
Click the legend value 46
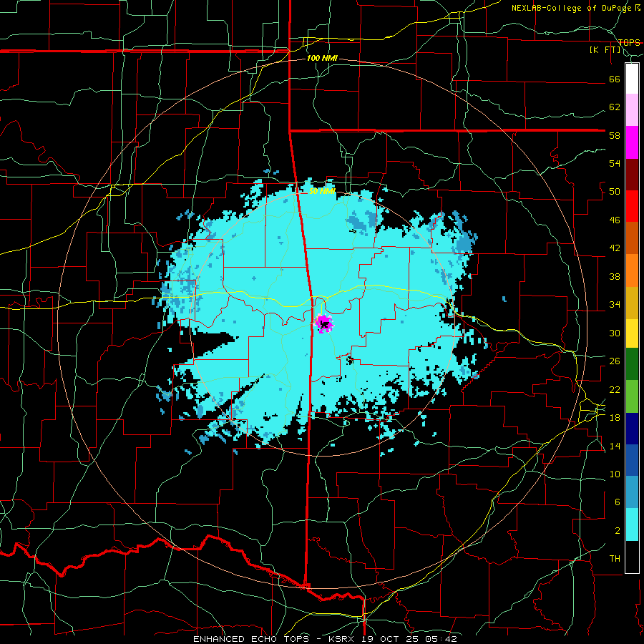[615, 220]
